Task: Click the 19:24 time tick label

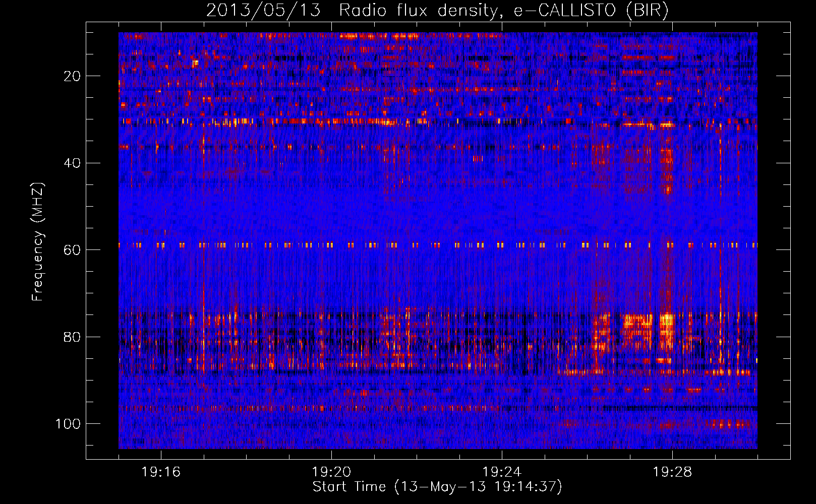Action: [x=502, y=472]
